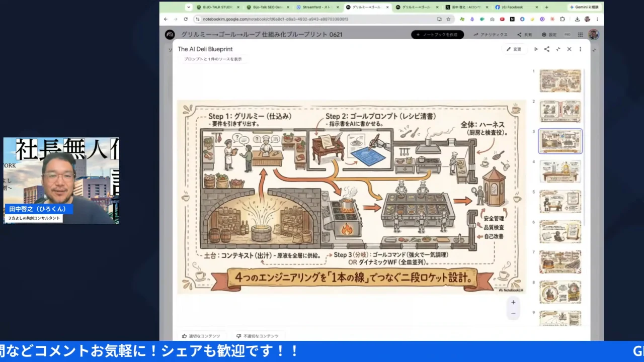
Task: Open the Notion extension icon
Action: pos(512,19)
